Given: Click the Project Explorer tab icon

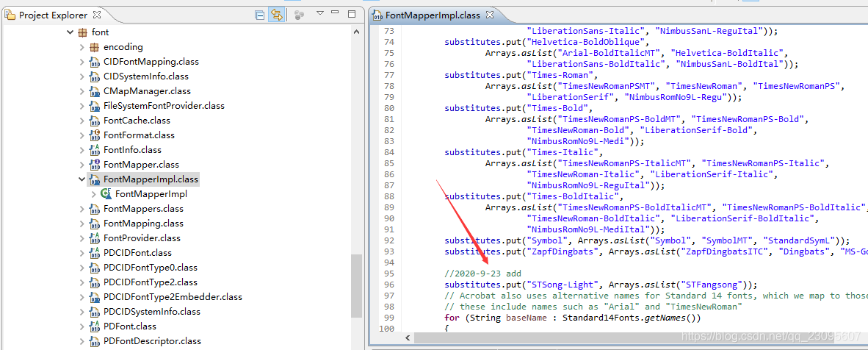Looking at the screenshot, I should [10, 15].
